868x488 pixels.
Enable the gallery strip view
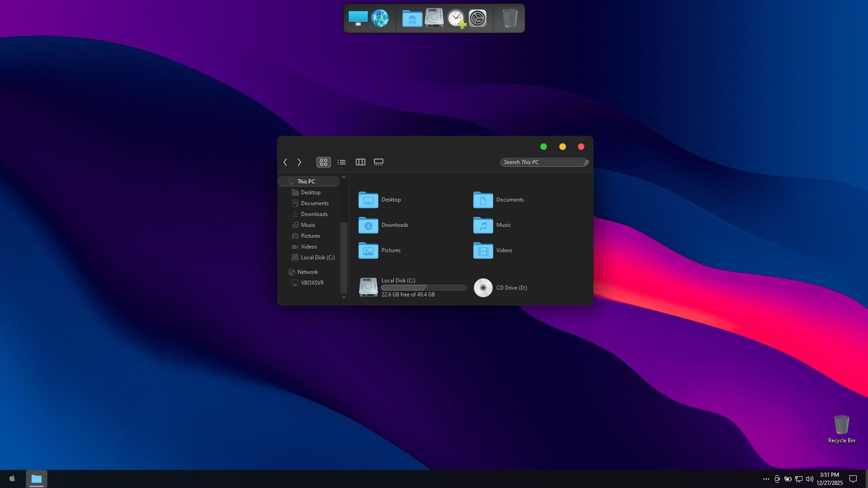(378, 162)
